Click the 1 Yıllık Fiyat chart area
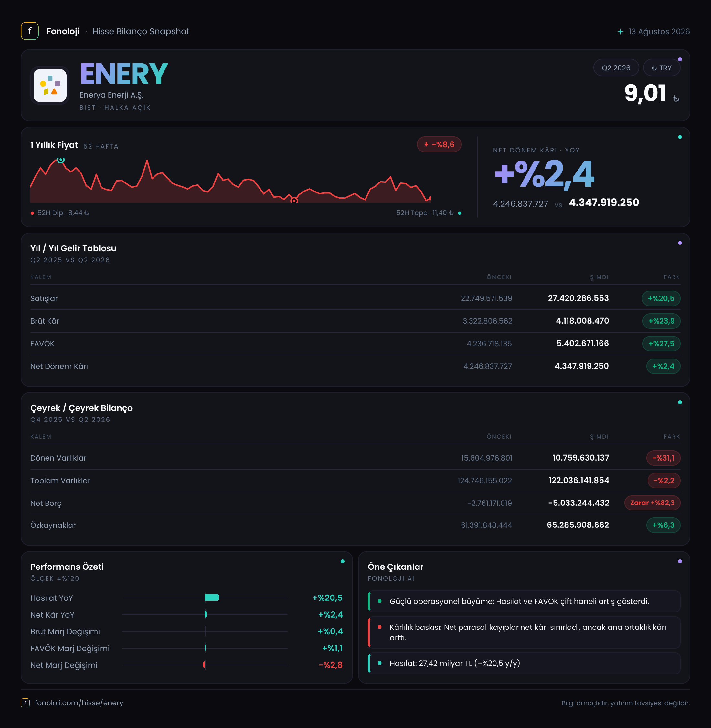The image size is (711, 728). [x=231, y=181]
